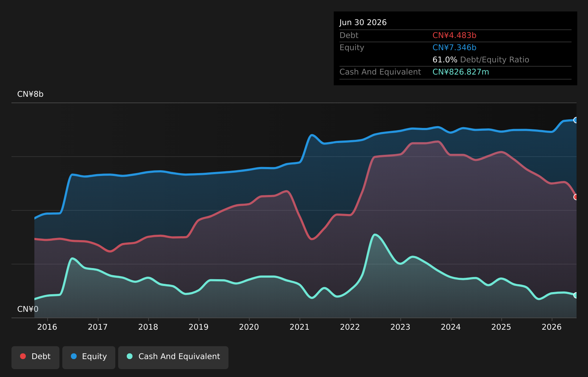
Task: Click the CN¥4.483b debt value
Action: point(454,35)
